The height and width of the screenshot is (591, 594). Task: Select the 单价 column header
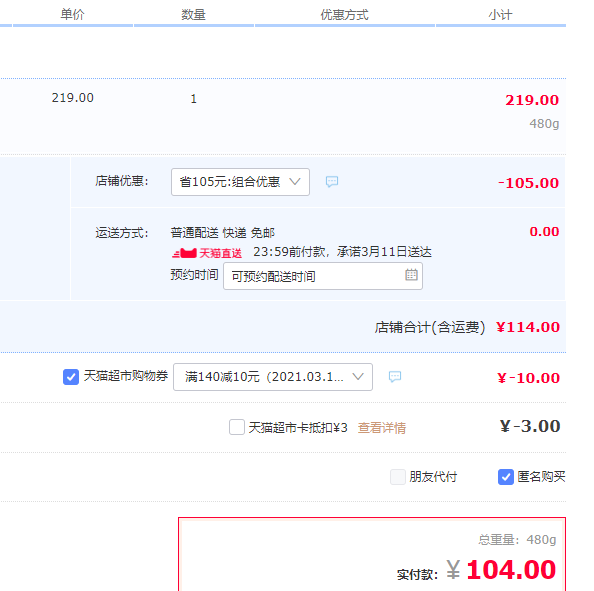tap(72, 15)
